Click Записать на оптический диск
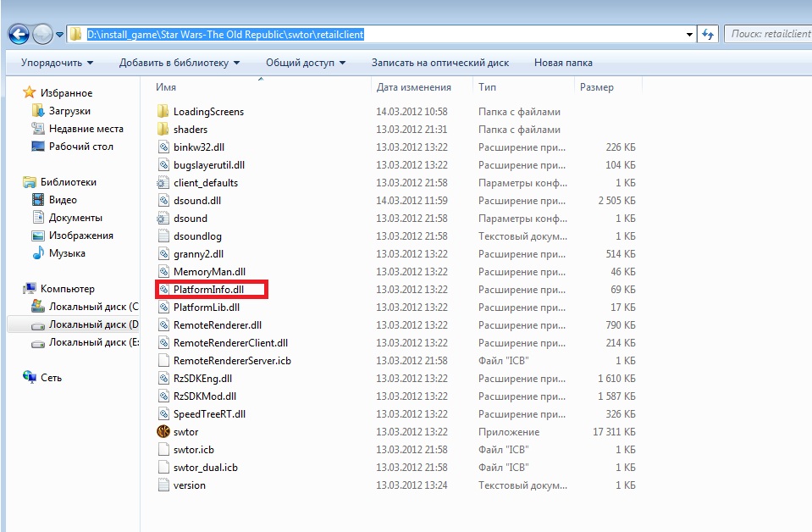 point(440,63)
